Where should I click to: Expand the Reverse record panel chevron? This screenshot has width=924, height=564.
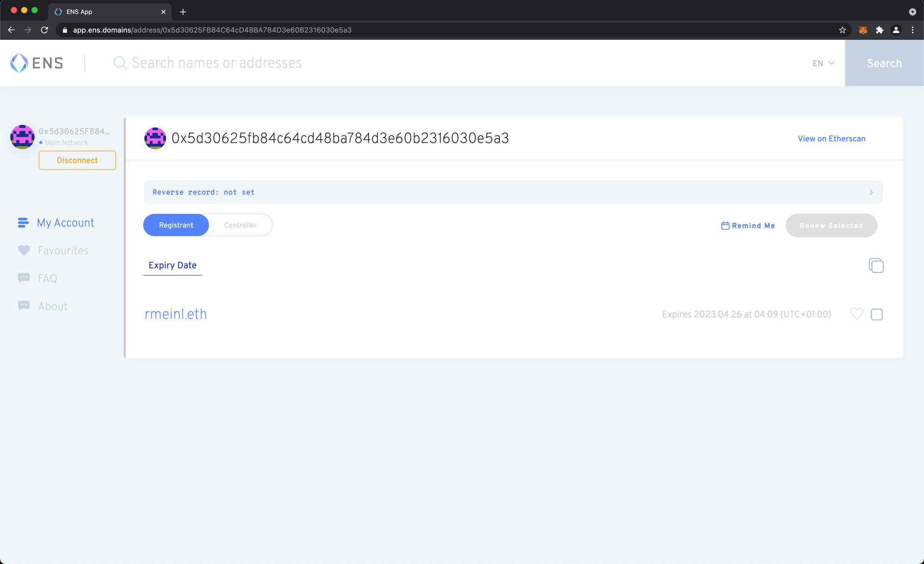(x=871, y=192)
